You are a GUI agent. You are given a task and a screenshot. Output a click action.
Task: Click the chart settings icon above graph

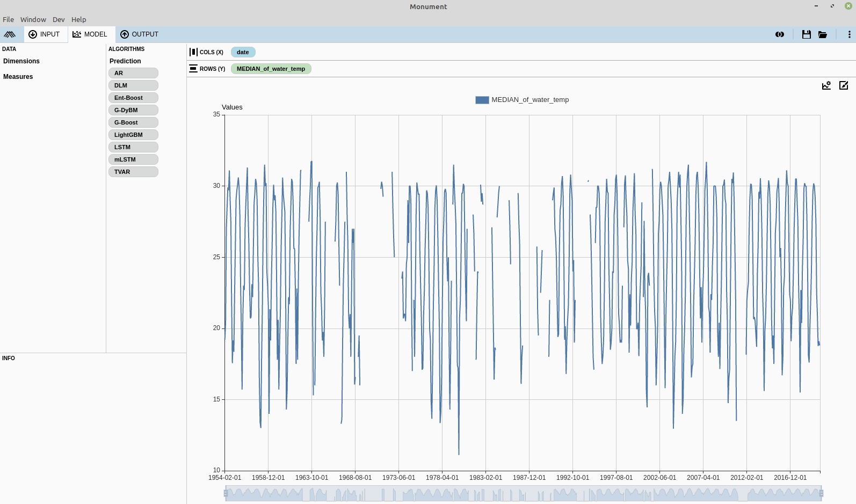(x=826, y=85)
